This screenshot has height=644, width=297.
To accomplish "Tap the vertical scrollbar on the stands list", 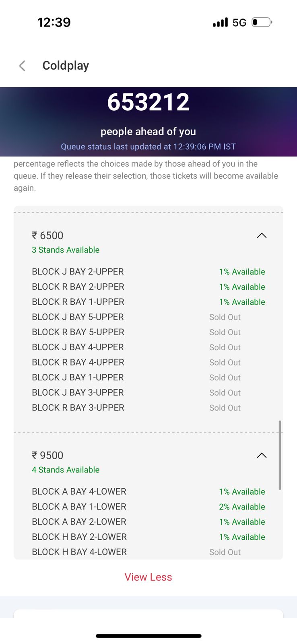I will click(280, 455).
